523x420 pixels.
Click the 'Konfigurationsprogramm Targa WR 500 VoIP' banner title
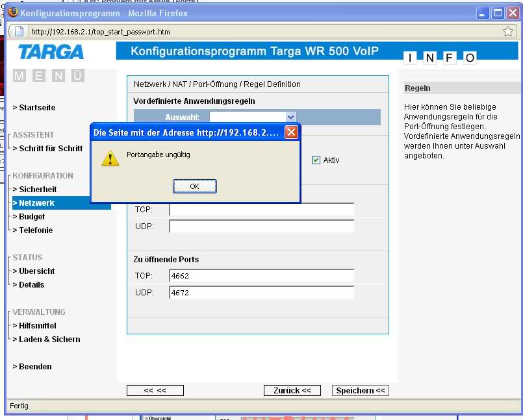(x=255, y=51)
